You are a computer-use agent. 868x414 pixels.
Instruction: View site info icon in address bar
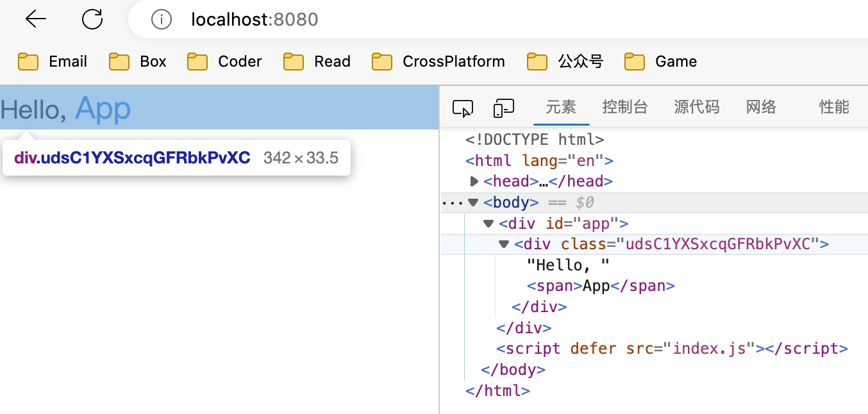point(162,20)
